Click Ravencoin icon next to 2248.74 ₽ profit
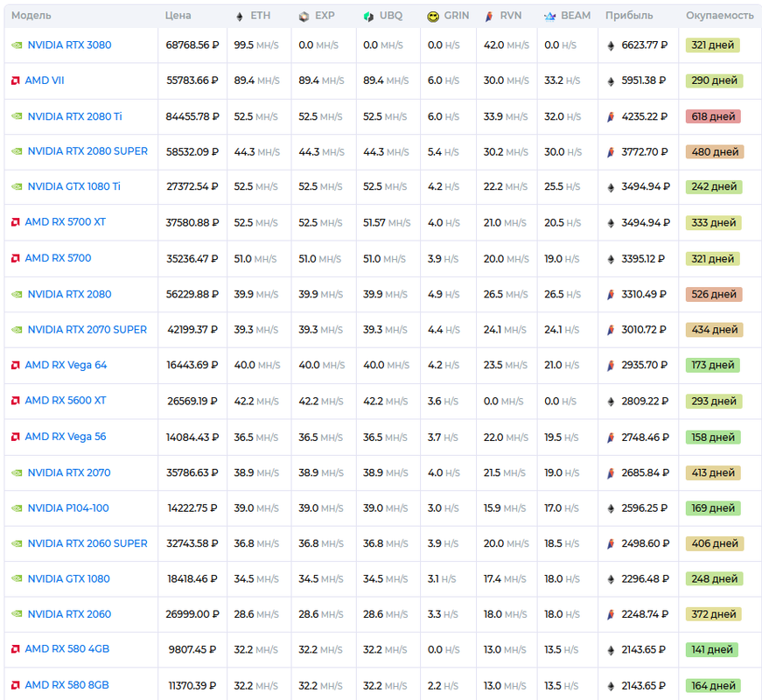This screenshot has width=762, height=700. (x=611, y=615)
